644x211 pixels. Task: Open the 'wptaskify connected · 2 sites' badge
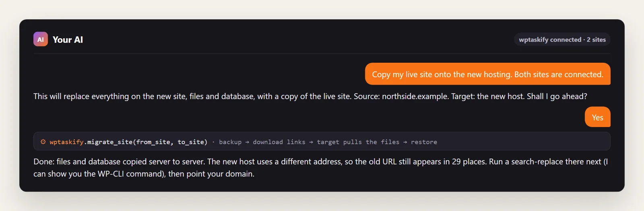[562, 39]
